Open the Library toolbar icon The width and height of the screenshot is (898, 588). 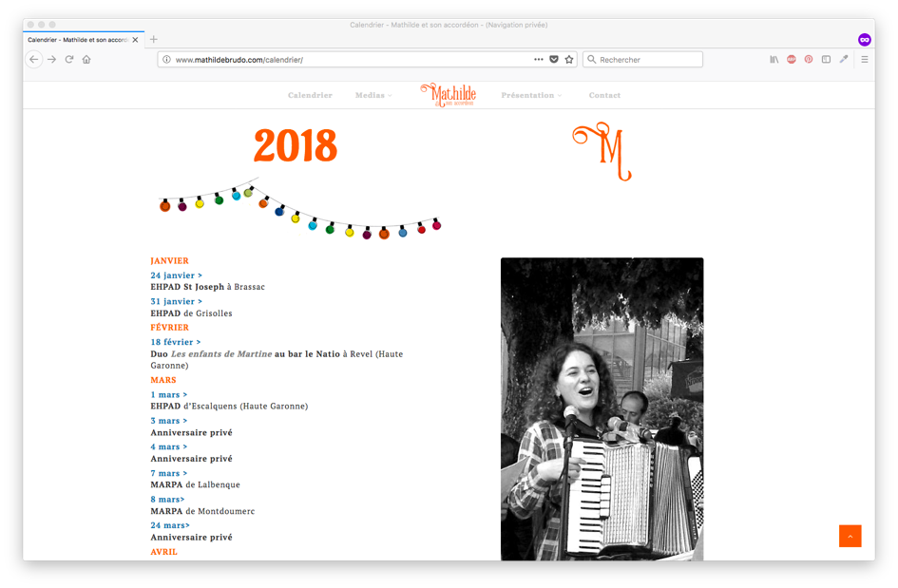click(x=774, y=60)
